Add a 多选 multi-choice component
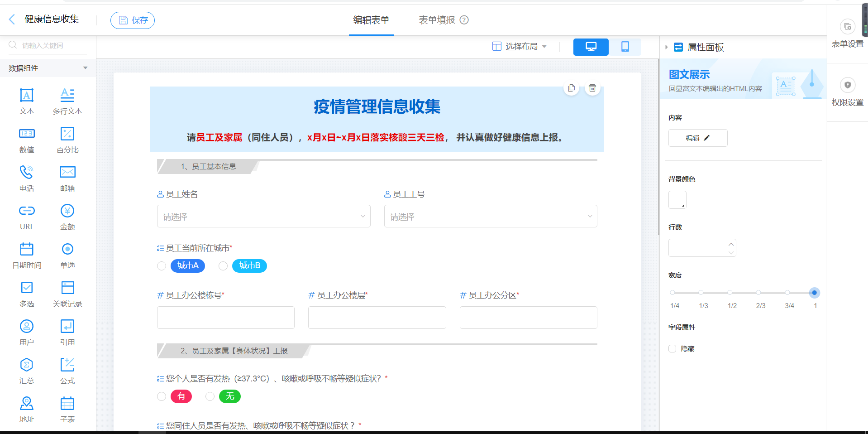This screenshot has height=434, width=868. click(27, 294)
